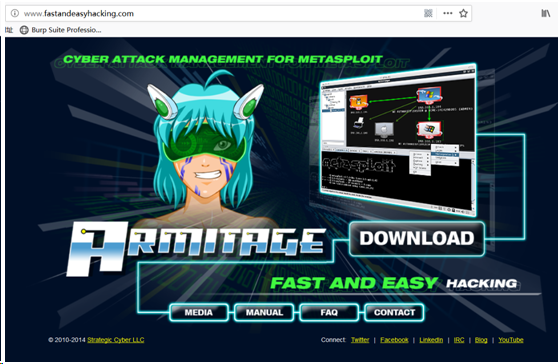Screen dimensions: 558x364
Task: Open the Facebook link
Action: coord(394,340)
